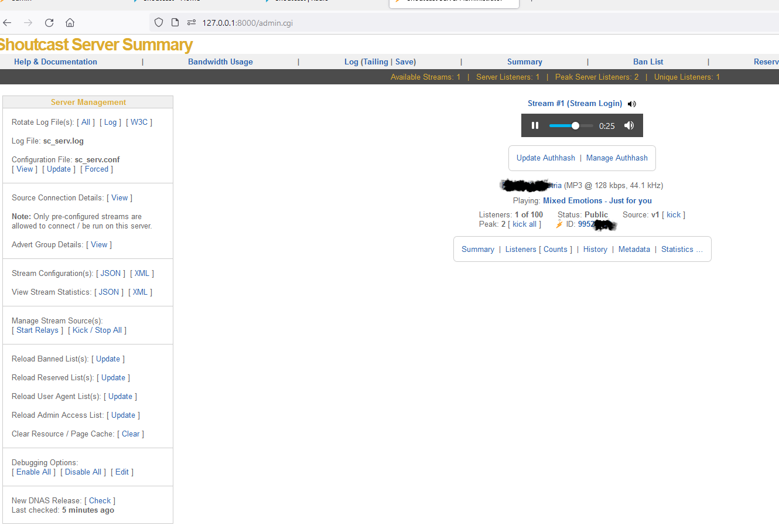Click Update Authhash
The height and width of the screenshot is (532, 779).
546,158
